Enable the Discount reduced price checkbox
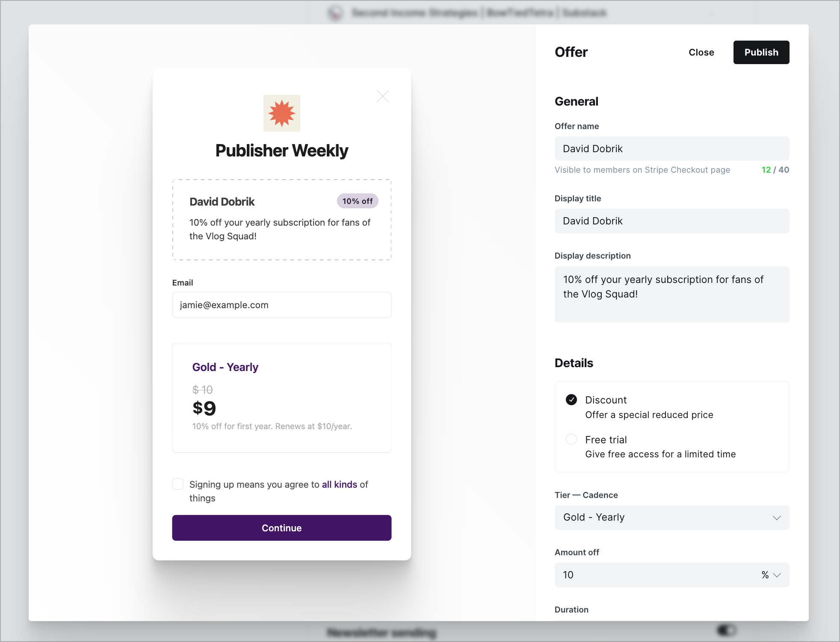 click(571, 400)
